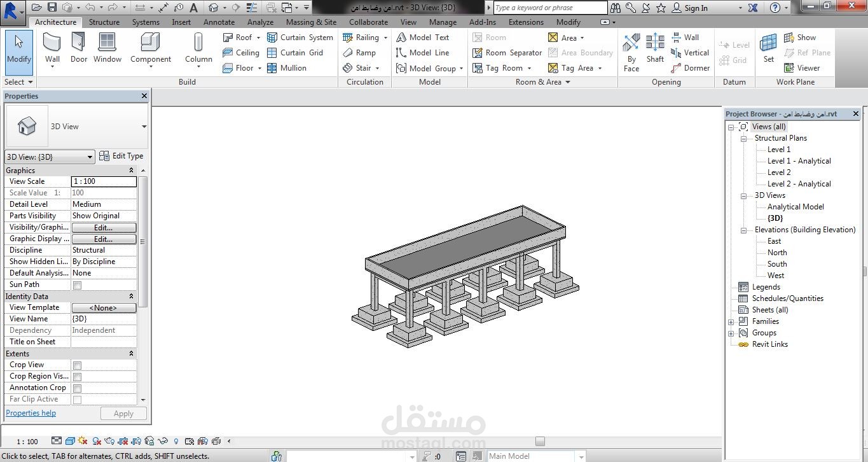Select the Curtain Grid tool
This screenshot has width=868, height=462.
(295, 53)
